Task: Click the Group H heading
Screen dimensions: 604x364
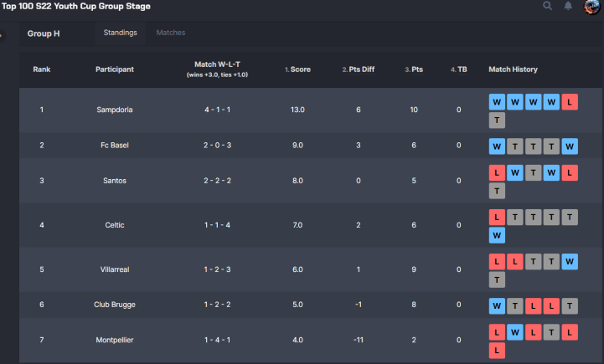Action: (x=44, y=33)
